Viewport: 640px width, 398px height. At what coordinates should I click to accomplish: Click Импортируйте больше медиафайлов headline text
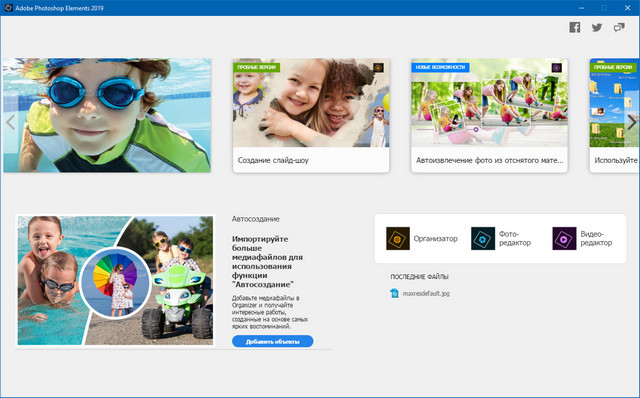tap(267, 261)
